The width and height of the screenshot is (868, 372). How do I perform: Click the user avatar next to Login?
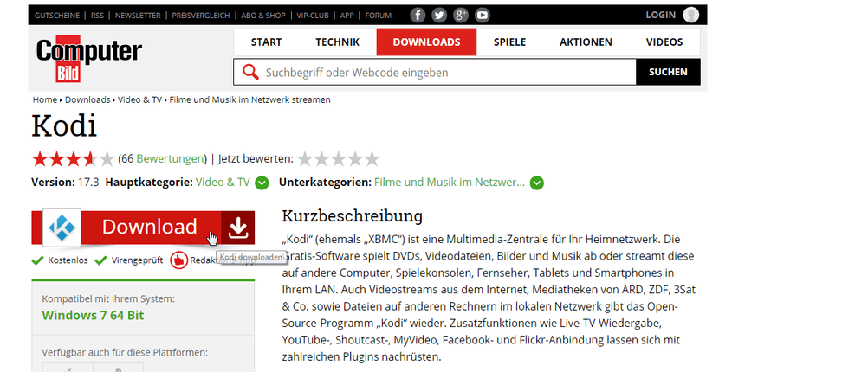(690, 15)
